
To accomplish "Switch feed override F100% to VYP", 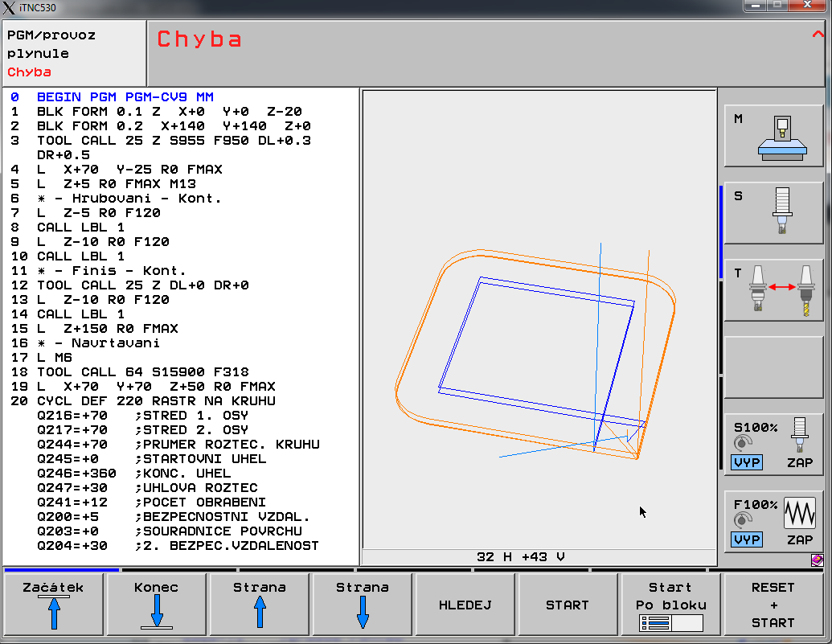I will click(x=747, y=539).
